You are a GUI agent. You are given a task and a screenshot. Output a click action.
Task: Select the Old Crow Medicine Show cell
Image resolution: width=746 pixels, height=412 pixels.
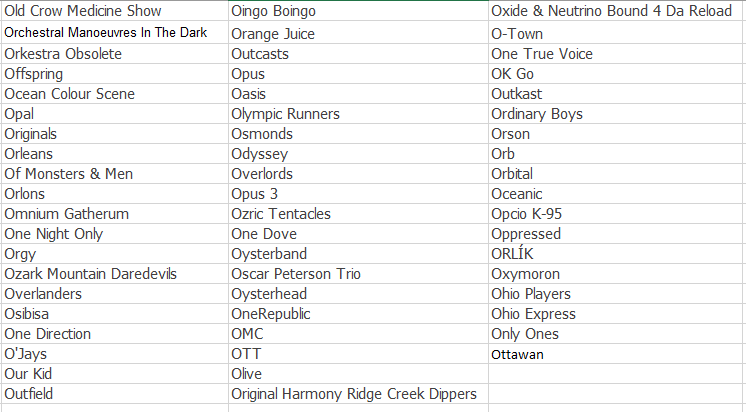tap(115, 11)
